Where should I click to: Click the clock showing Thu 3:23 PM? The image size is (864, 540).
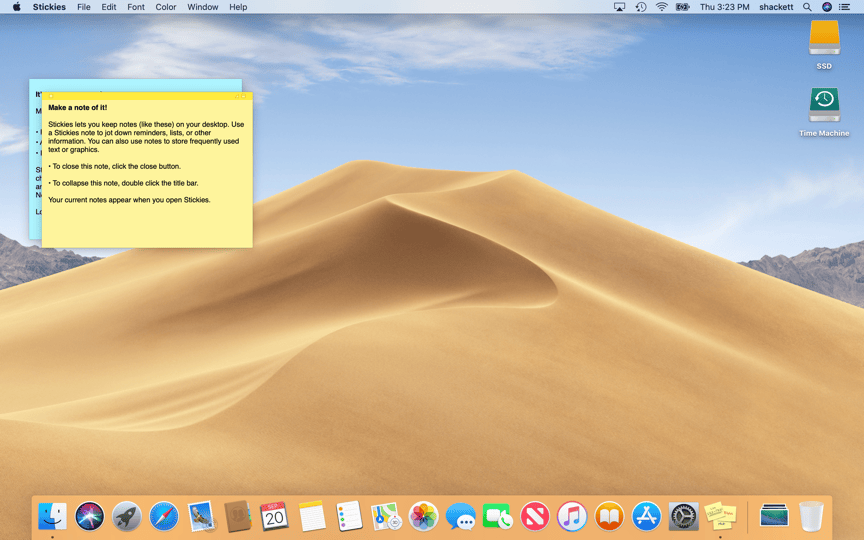(724, 7)
